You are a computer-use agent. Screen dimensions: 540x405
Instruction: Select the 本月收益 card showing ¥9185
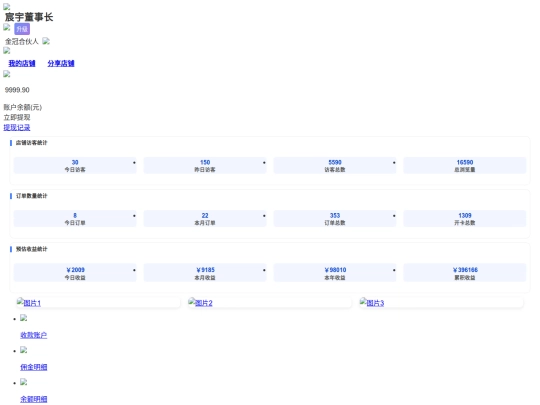(205, 273)
